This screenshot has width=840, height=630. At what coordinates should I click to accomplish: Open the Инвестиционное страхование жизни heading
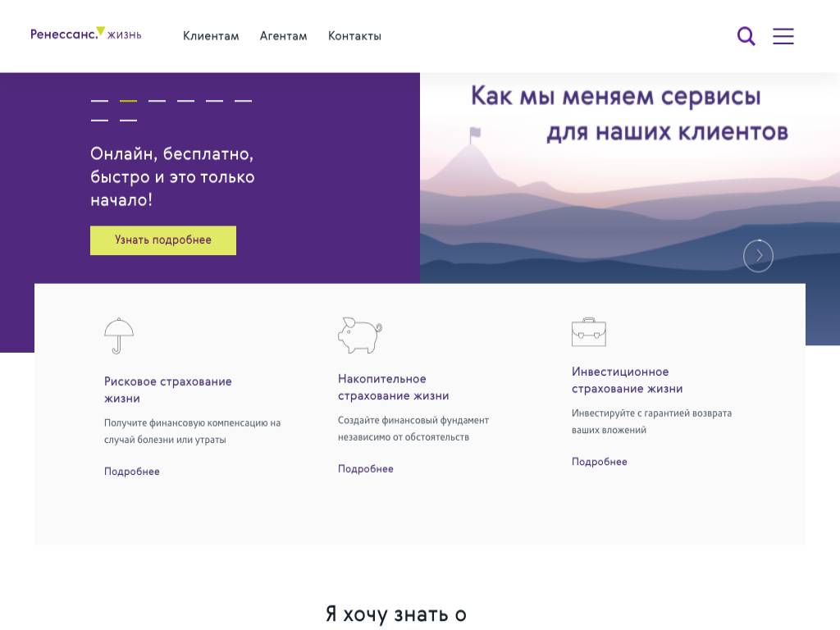point(627,381)
